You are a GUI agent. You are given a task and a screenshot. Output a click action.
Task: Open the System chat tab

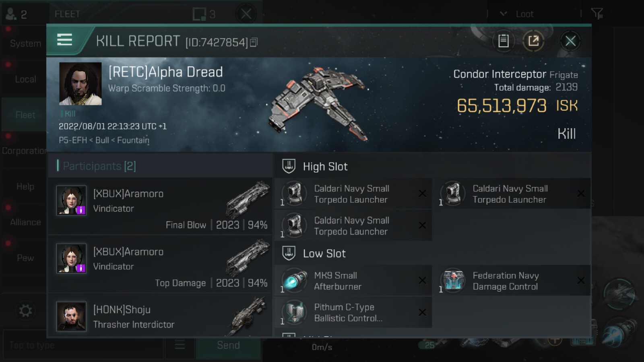25,43
